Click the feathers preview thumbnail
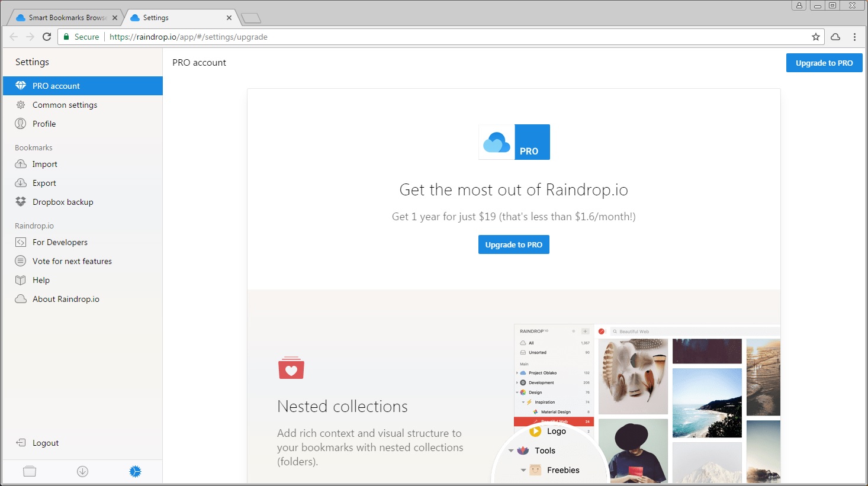Screen dimensions: 868x486 pos(633,376)
